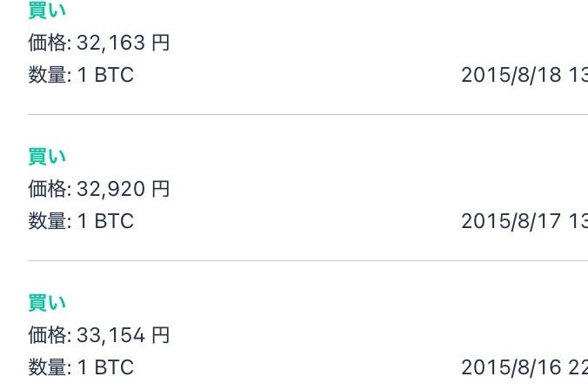Image resolution: width=588 pixels, height=390 pixels.
Task: Click the 1 BTC quantity in the 2015/8/18 entry
Action: 106,75
